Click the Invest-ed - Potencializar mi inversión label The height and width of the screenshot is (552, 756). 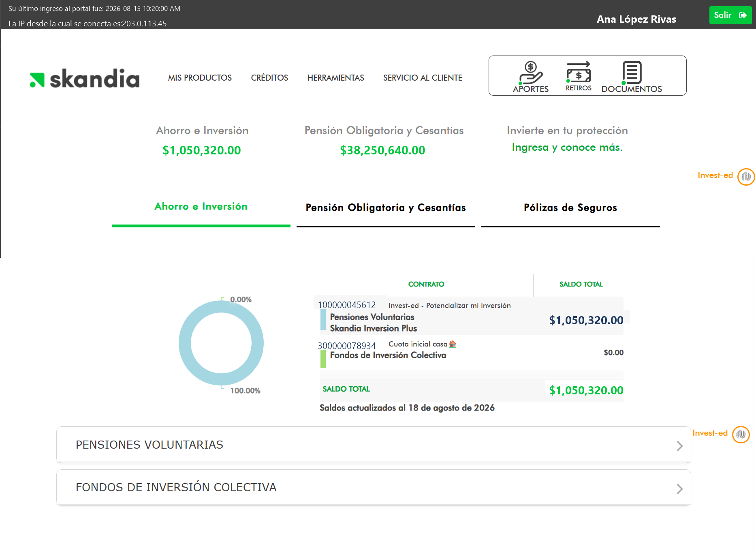(x=449, y=306)
